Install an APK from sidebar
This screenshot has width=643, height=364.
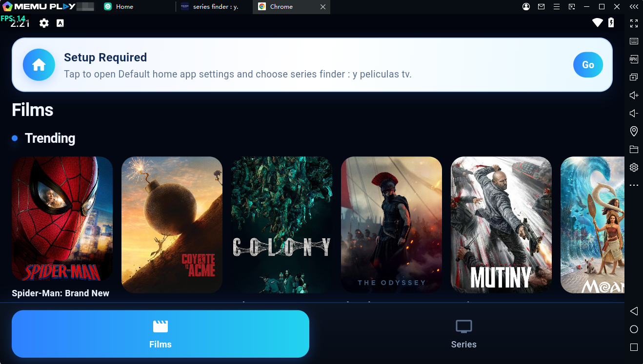634,59
